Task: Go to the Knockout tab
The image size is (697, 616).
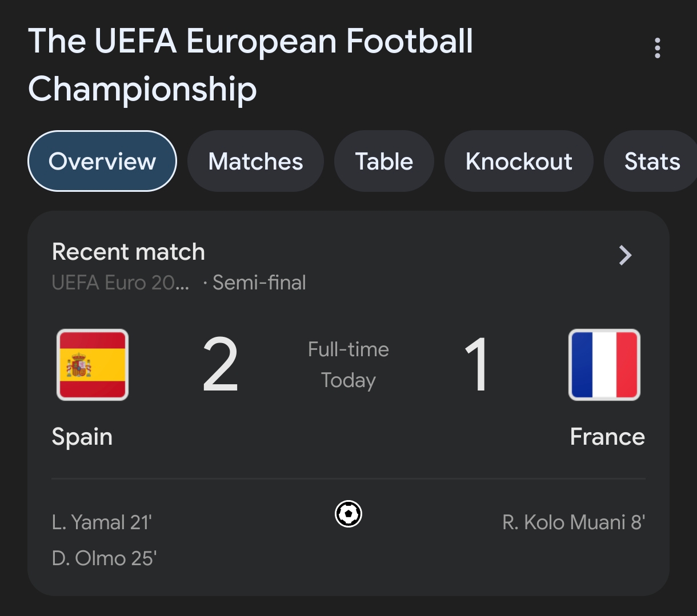Action: (519, 162)
